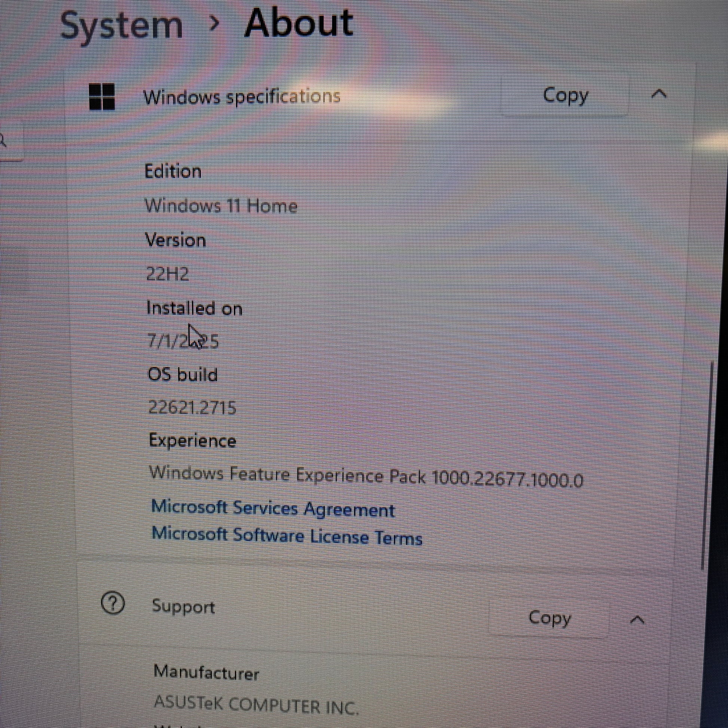Collapse the Support section chevron

(x=637, y=620)
